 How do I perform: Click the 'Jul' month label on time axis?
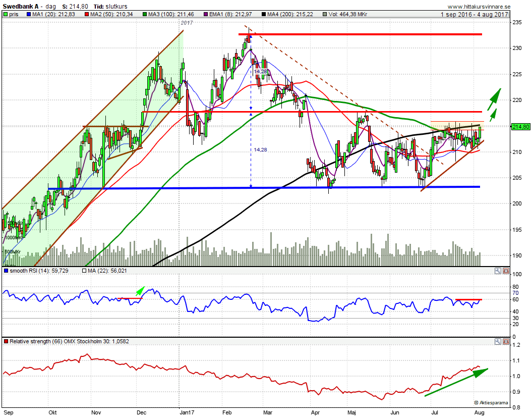click(x=435, y=413)
